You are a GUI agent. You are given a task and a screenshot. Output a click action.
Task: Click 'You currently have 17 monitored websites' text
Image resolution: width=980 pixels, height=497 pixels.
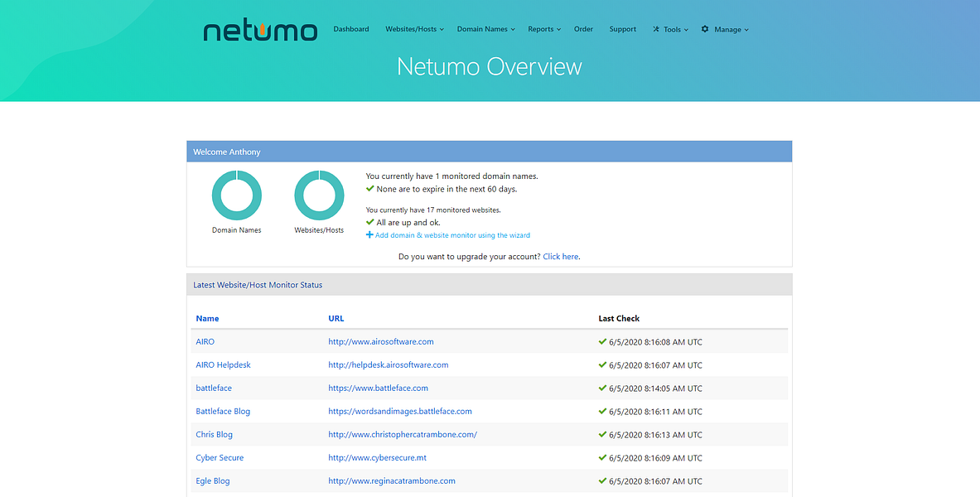tap(433, 210)
